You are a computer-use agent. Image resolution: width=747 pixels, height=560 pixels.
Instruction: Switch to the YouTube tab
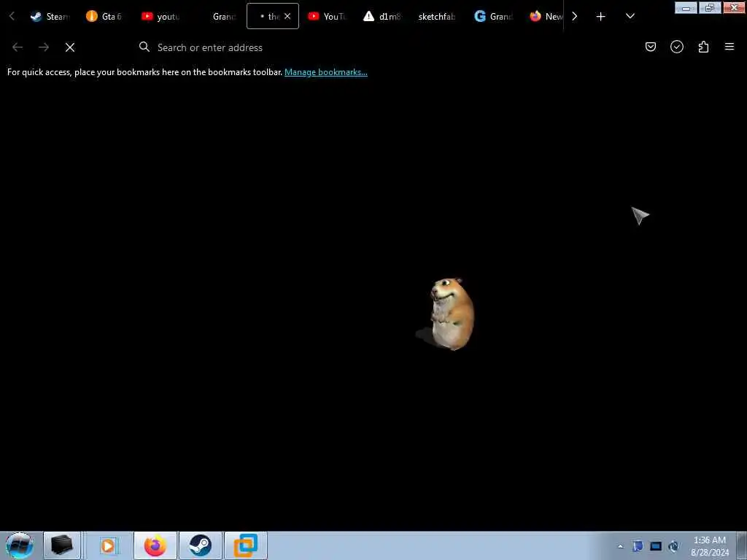(x=327, y=16)
